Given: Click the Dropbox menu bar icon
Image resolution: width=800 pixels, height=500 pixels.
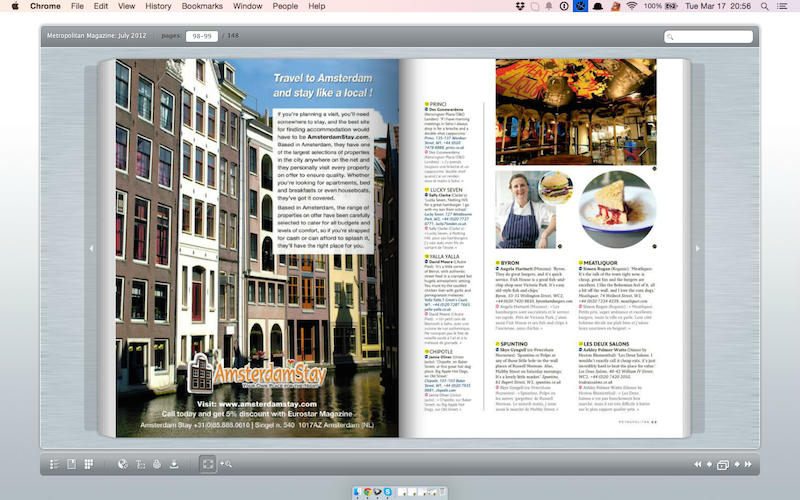Looking at the screenshot, I should coord(520,6).
